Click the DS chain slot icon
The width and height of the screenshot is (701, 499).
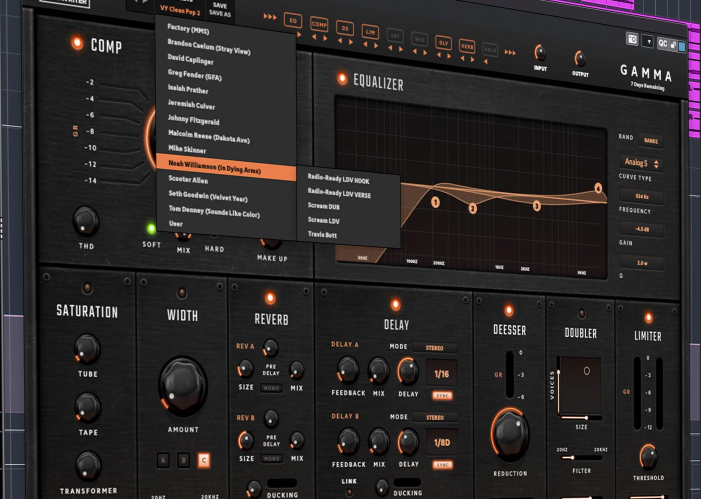345,28
